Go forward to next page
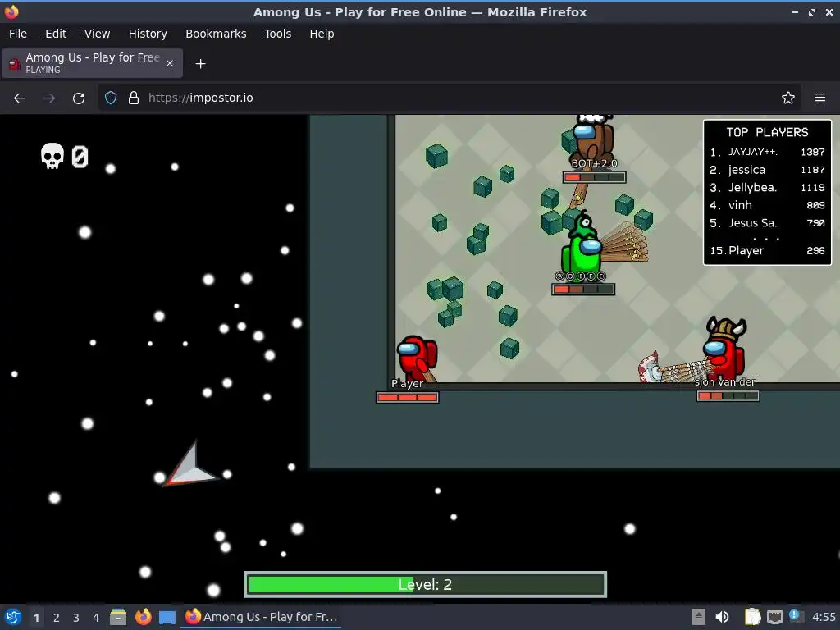 click(x=49, y=98)
